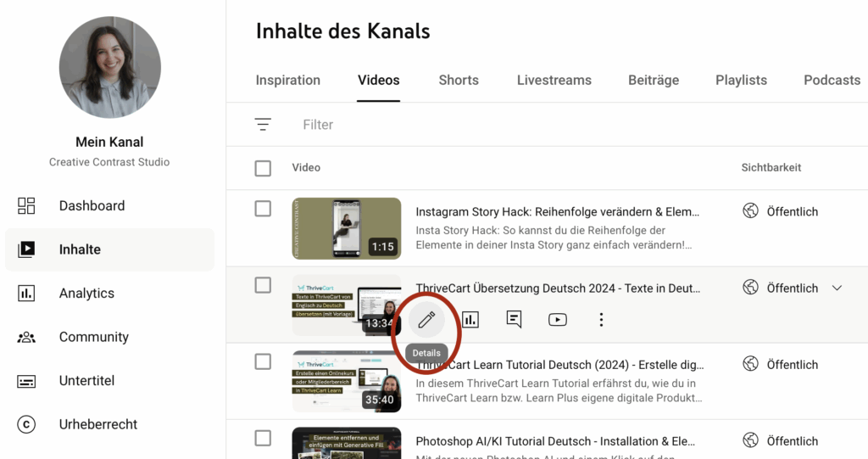Switch to the Inspiration tab
The width and height of the screenshot is (868, 459).
[x=288, y=81]
